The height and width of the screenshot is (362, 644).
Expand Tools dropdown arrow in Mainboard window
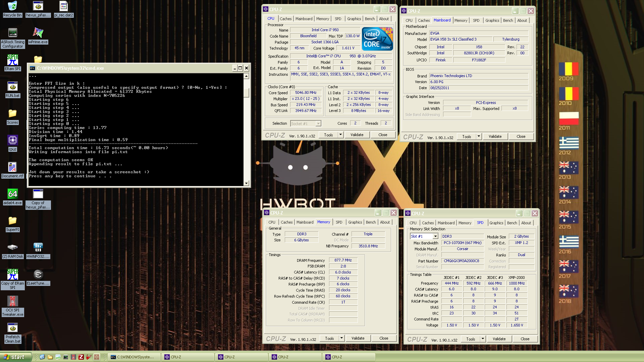click(479, 136)
